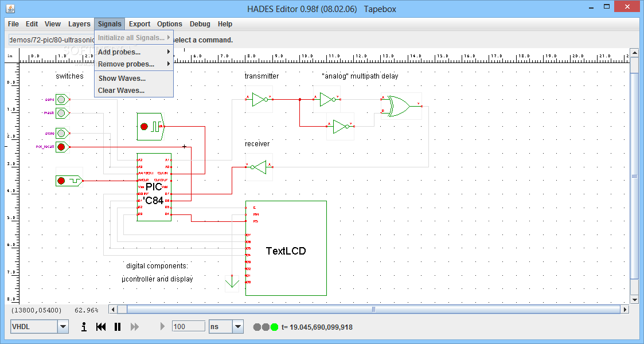Close the open Signals menu
The width and height of the screenshot is (644, 344).
coord(110,24)
